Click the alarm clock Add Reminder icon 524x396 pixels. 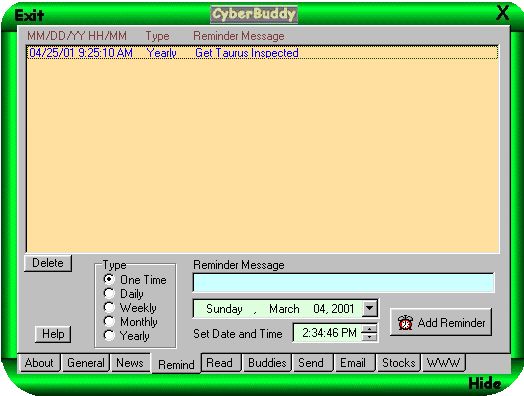click(405, 322)
